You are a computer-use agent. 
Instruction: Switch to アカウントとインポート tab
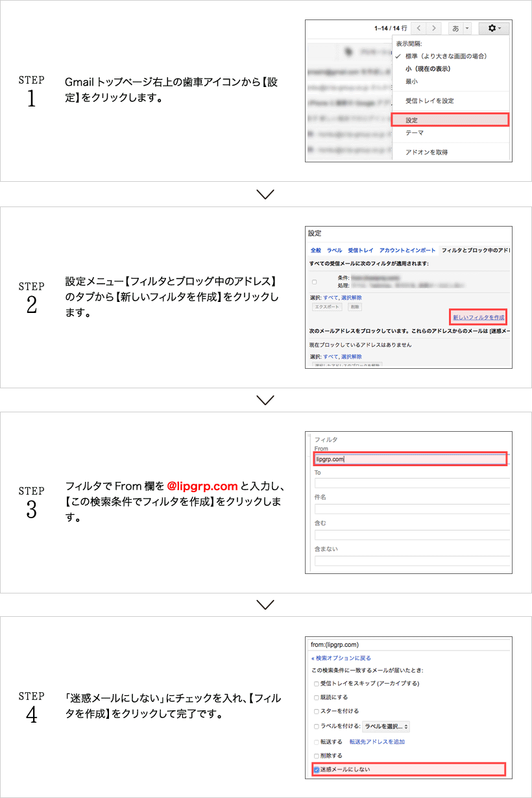[407, 250]
